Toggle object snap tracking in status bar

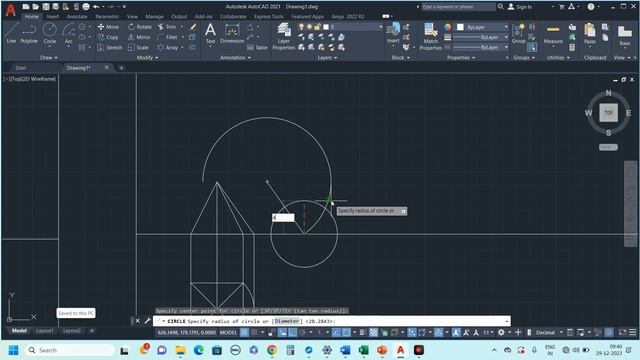pos(336,333)
